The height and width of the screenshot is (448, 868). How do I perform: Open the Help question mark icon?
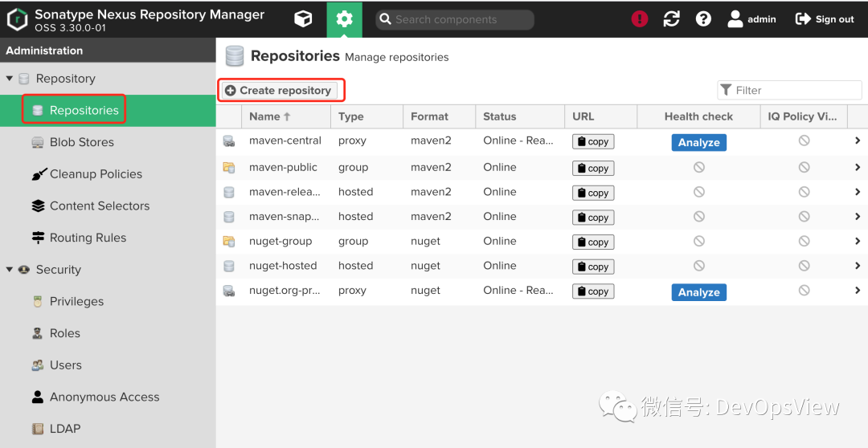coord(703,19)
